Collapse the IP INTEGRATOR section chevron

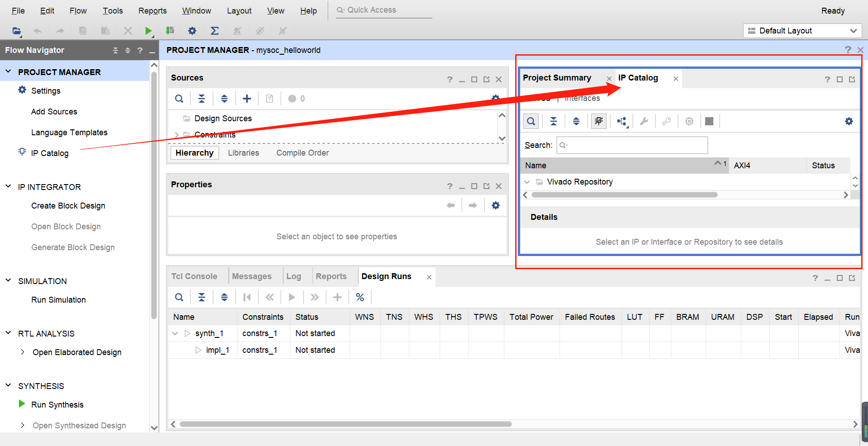click(x=8, y=186)
